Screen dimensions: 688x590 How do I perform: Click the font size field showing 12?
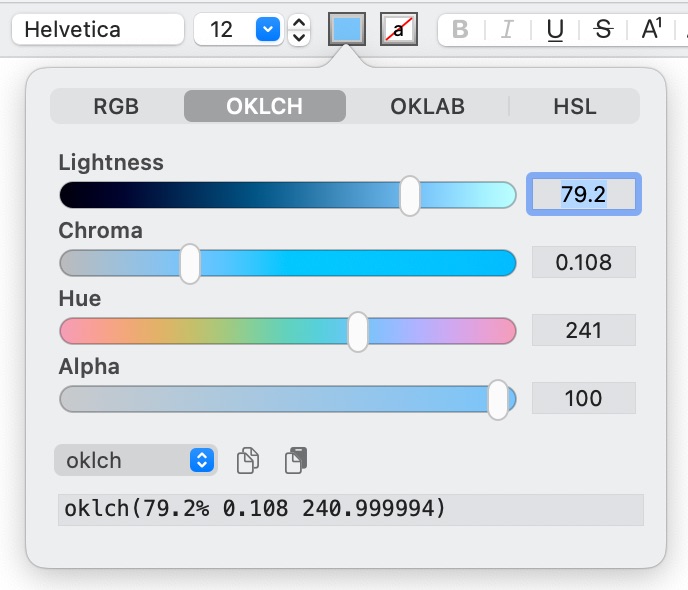pyautogui.click(x=223, y=29)
